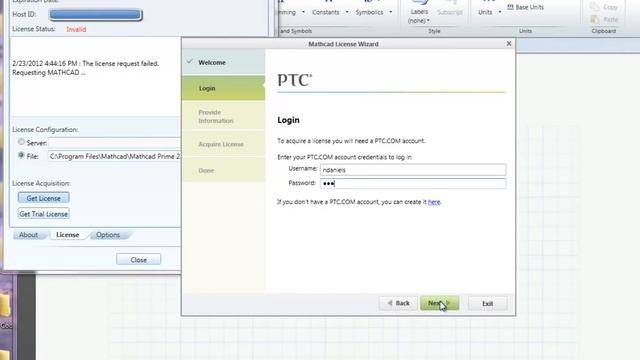Select the Acquire License step in the sidebar
This screenshot has width=640, height=360.
coord(223,144)
